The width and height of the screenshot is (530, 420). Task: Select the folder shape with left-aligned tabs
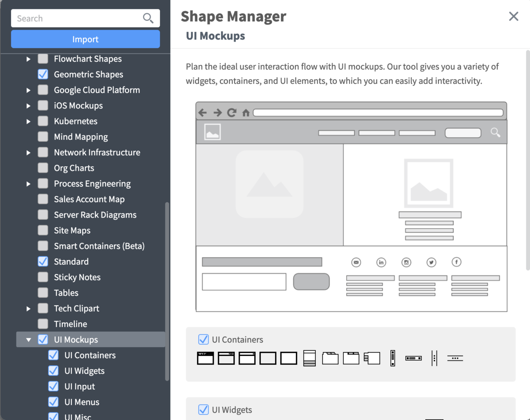[x=330, y=358]
